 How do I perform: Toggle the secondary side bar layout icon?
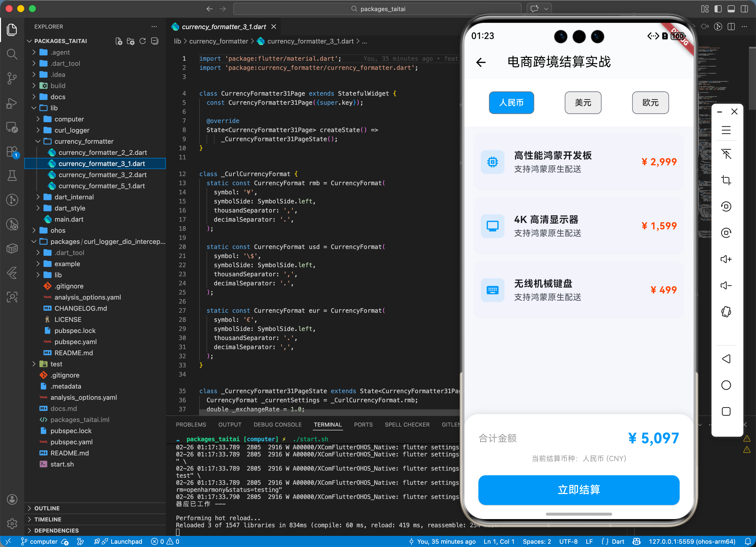[x=744, y=9]
